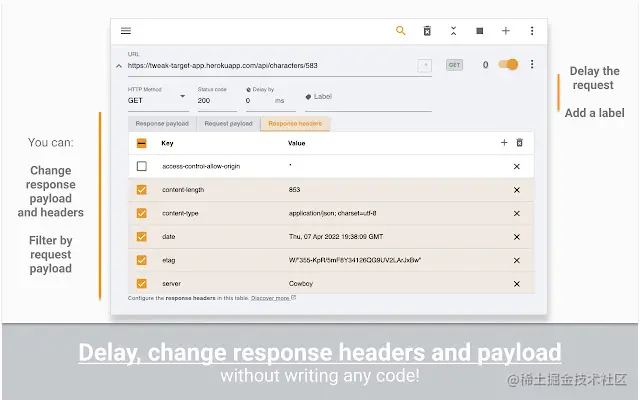Toggle the select-all headers checkbox
Image resolution: width=640 pixels, height=400 pixels.
tap(142, 143)
